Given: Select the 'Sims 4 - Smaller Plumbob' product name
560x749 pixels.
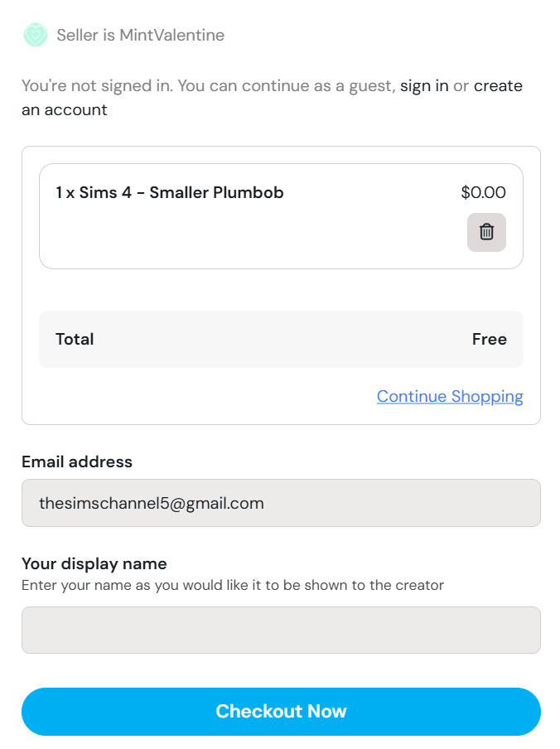Looking at the screenshot, I should click(181, 193).
